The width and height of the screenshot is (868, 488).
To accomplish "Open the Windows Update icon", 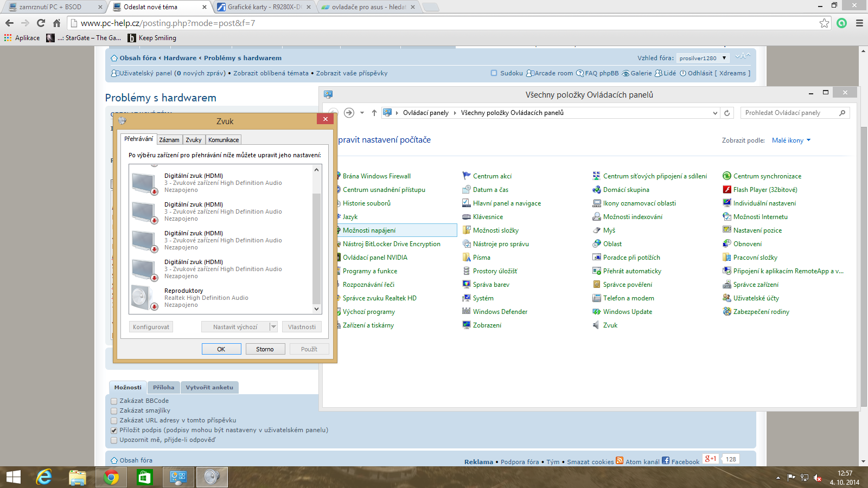I will (597, 312).
